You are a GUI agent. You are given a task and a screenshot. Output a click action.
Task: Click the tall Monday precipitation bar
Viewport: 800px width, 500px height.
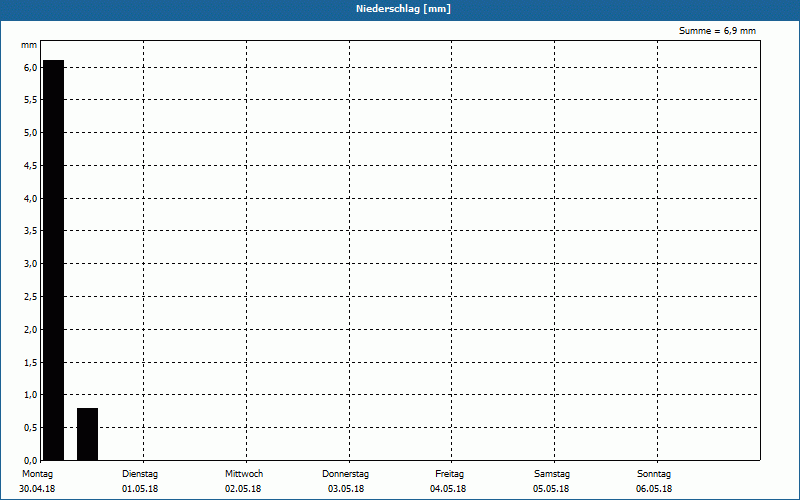click(53, 260)
